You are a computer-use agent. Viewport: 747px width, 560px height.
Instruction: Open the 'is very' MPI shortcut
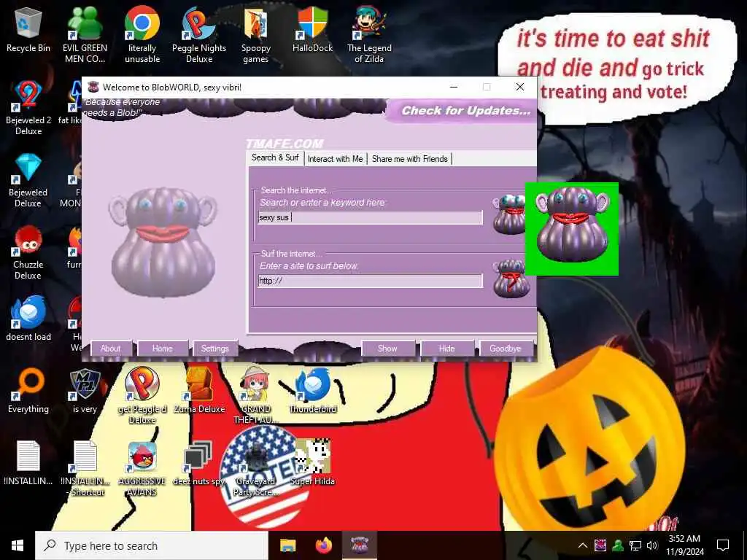coord(85,391)
